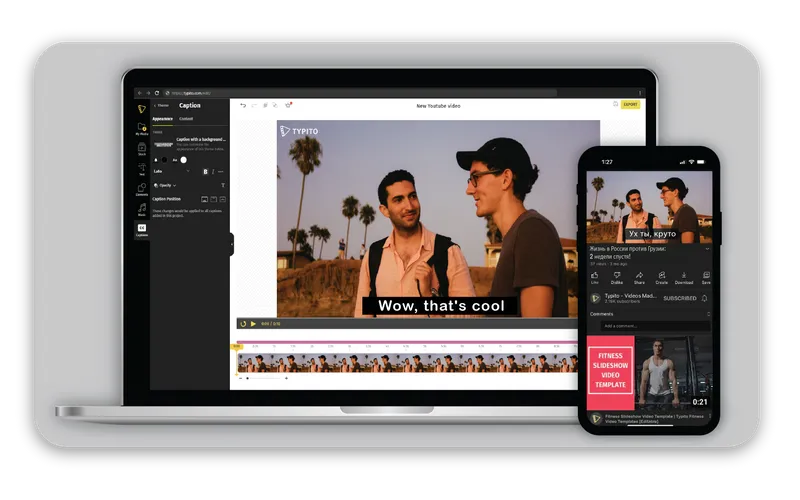This screenshot has width=800, height=500.
Task: Open Fitness Slideshow Video Template thumbnail
Action: click(649, 372)
